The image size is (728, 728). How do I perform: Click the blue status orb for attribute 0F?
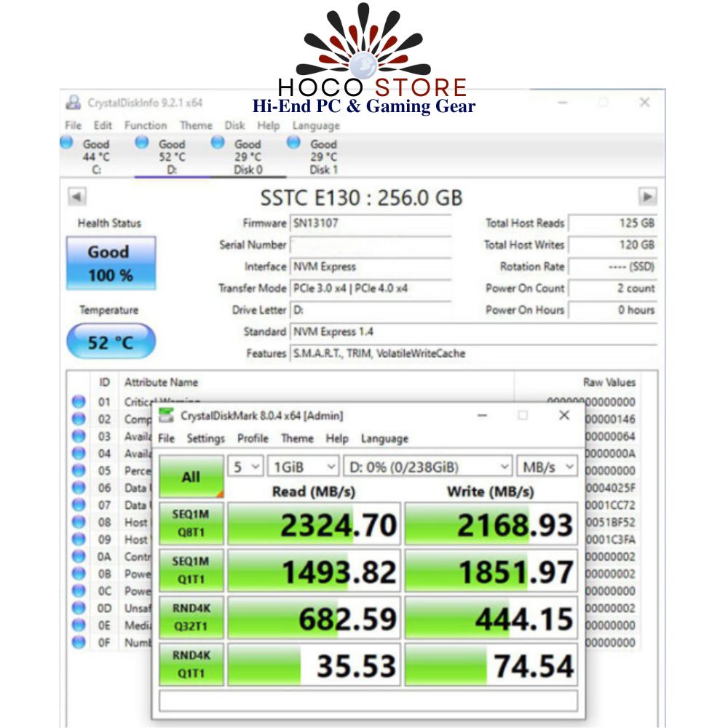point(79,642)
